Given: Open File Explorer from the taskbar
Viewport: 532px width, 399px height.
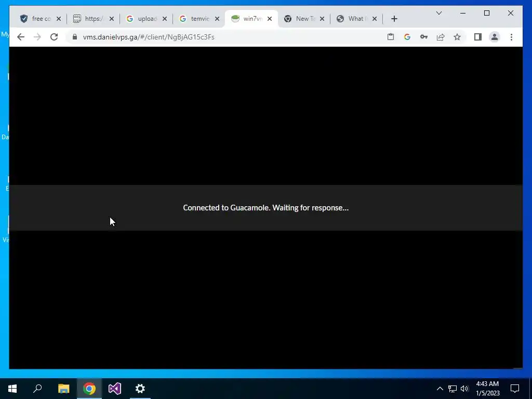Looking at the screenshot, I should [x=63, y=389].
